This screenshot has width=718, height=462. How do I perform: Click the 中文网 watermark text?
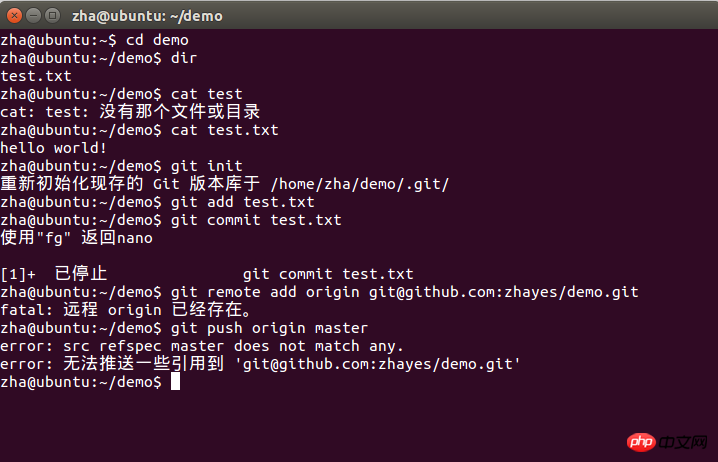tap(683, 442)
